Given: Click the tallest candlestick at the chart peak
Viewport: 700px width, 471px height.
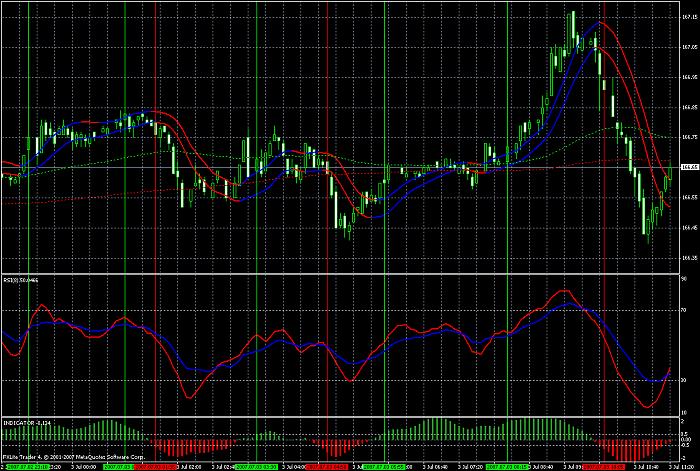Looking at the screenshot, I should click(x=573, y=29).
